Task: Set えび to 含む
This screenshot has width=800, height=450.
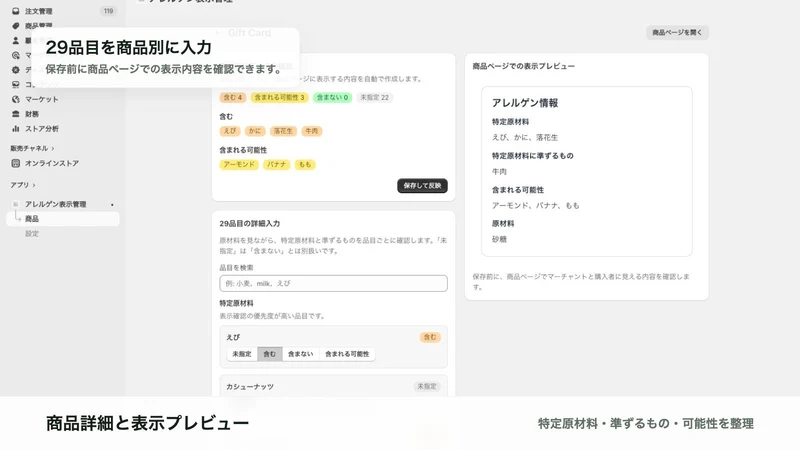Action: [269, 354]
